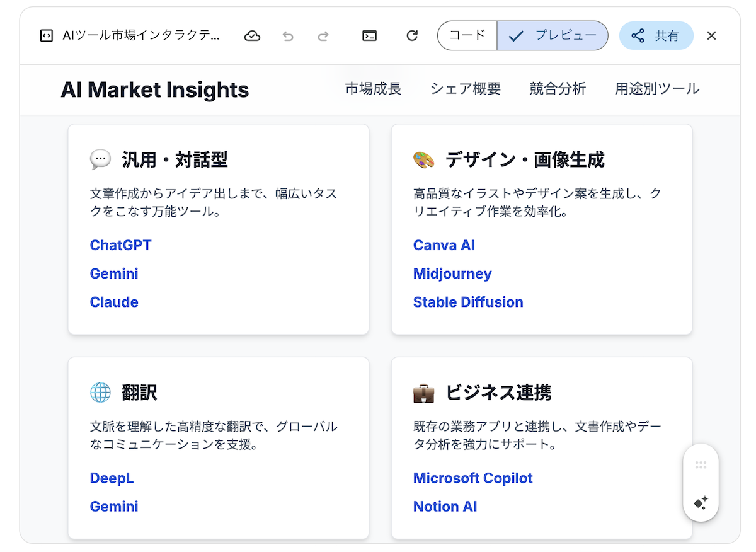Screen dimensions: 756x552
Task: Click description starting 文章作成からアイデア出し
Action: coord(214,203)
